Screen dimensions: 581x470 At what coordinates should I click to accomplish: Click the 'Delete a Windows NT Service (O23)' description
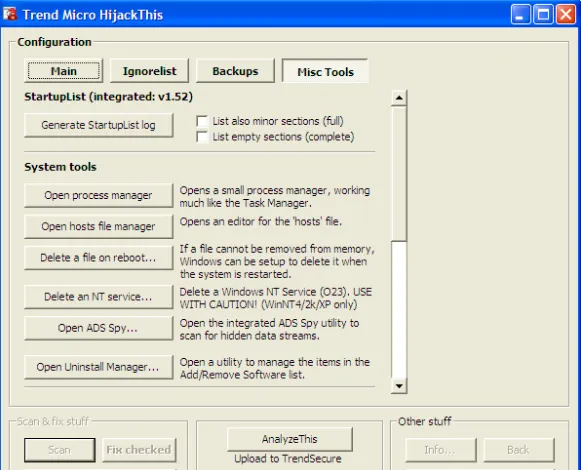(x=276, y=298)
